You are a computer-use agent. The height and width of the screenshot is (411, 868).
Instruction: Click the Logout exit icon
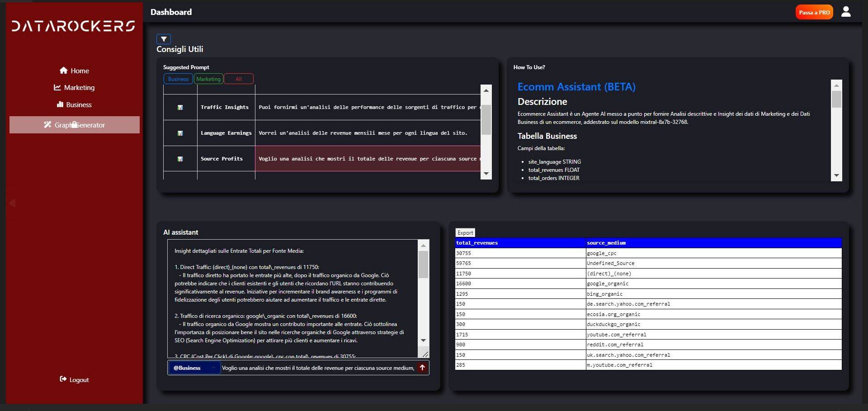pos(63,379)
